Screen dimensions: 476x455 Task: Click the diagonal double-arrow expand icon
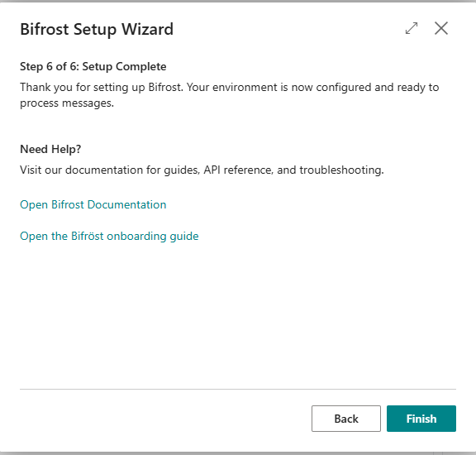click(x=412, y=28)
